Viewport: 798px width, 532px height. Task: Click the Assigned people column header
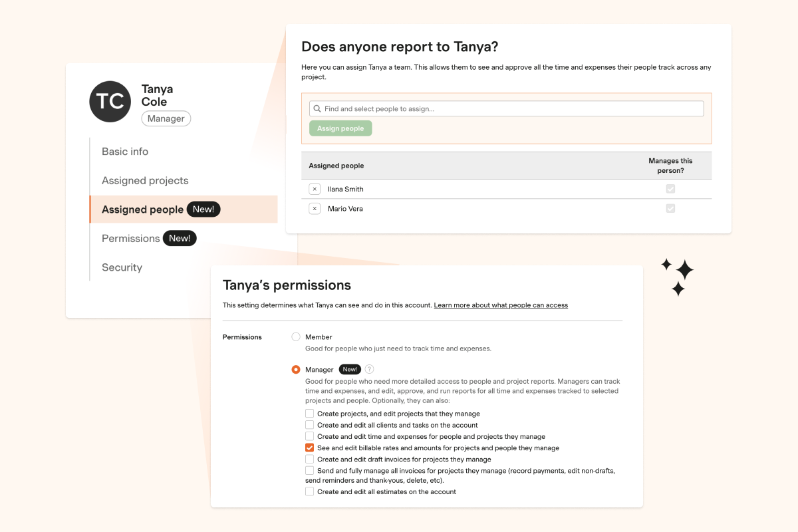click(x=336, y=166)
